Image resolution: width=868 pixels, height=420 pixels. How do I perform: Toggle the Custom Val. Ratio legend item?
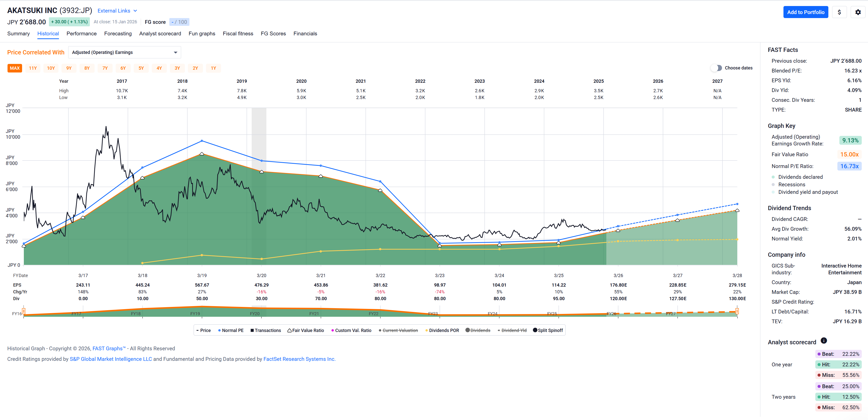click(351, 330)
